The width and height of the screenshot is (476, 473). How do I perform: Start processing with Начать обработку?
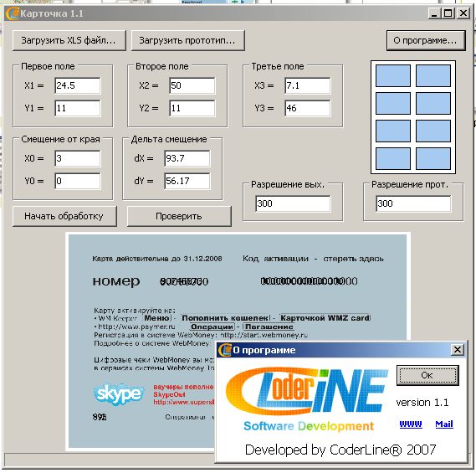pos(64,216)
